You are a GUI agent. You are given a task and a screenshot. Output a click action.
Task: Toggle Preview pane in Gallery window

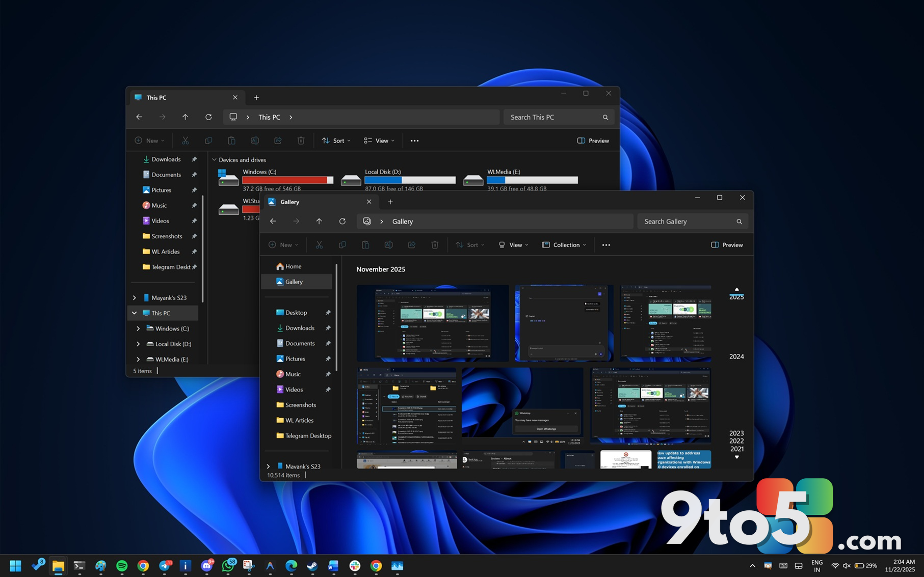pos(727,245)
